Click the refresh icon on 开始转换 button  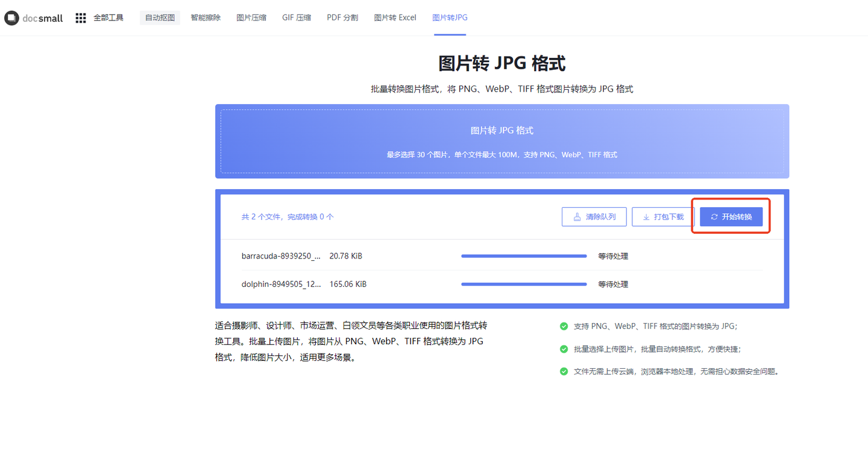713,216
